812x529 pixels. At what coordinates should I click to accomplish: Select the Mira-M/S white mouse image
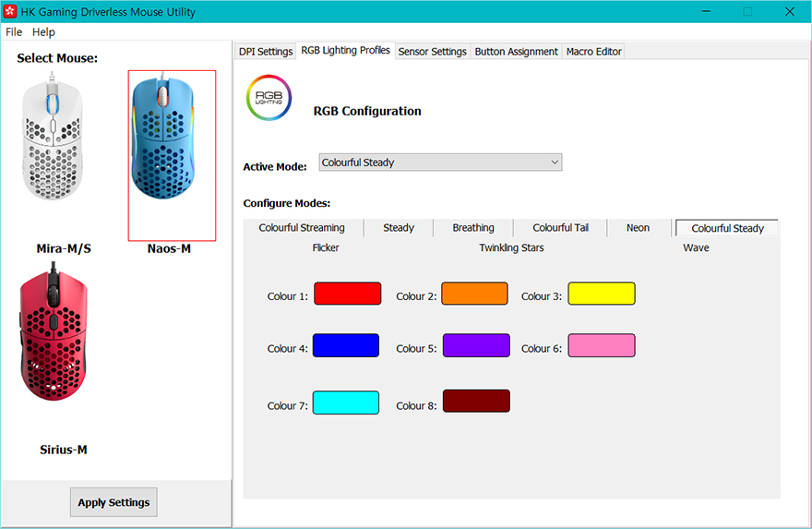point(53,137)
